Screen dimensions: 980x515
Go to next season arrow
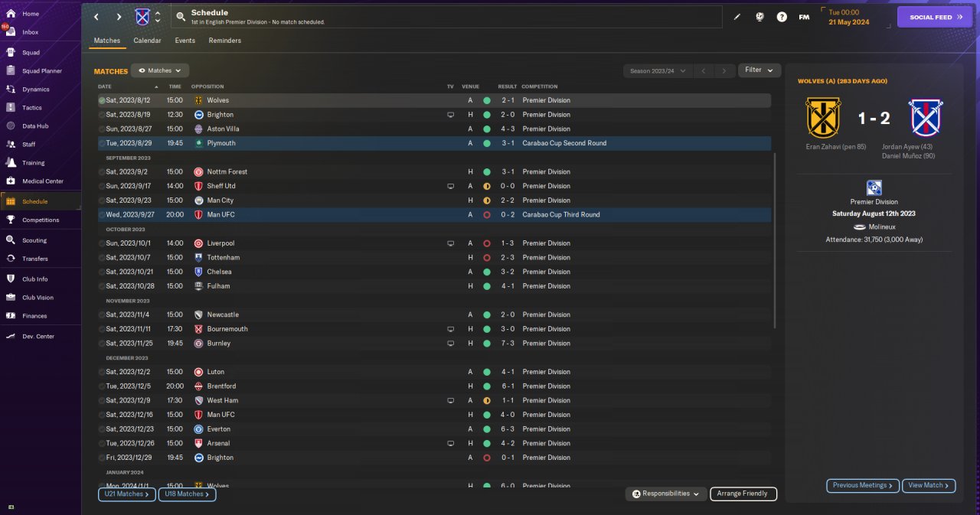(x=724, y=70)
